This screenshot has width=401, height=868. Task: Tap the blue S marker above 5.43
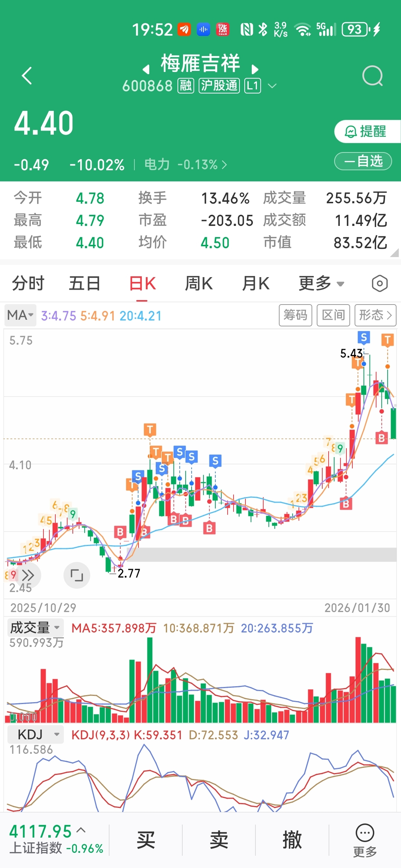pos(364,338)
